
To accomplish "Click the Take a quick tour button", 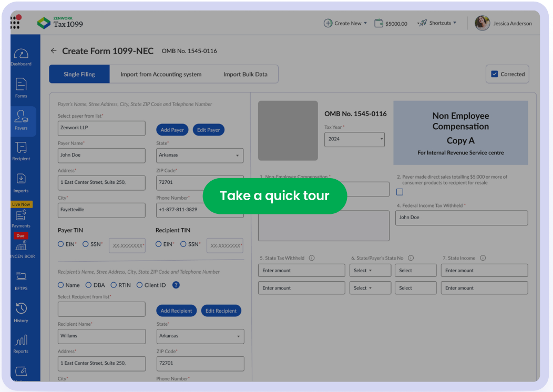I will tap(274, 196).
